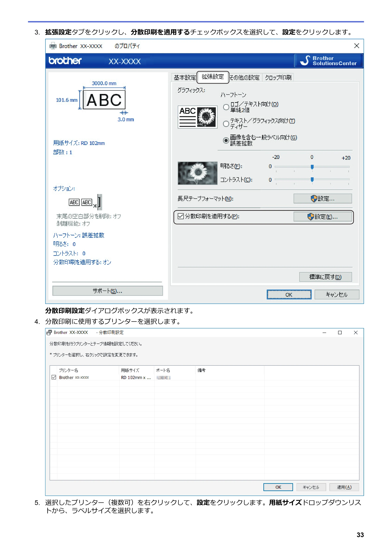This screenshot has height=555, width=392.
Task: Click the printer icon in the 分散印刷設定 window title
Action: tap(49, 332)
